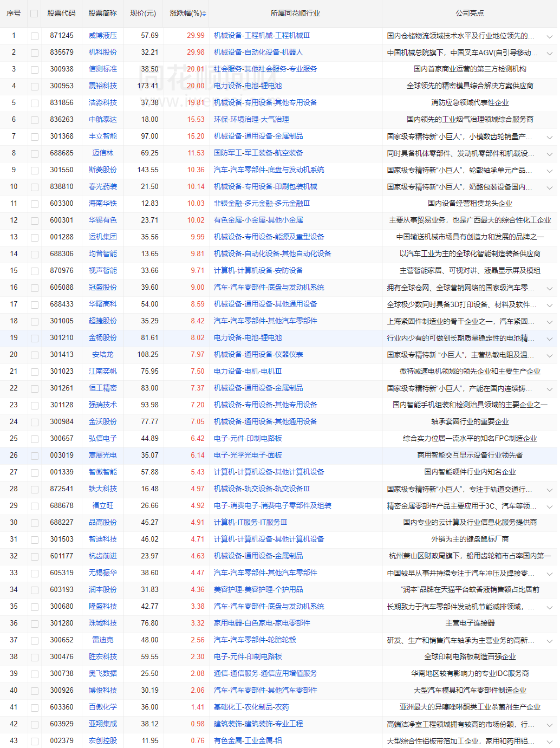Viewport: 560px width, 748px height.
Task: Click the price 173.41
Action: [148, 86]
